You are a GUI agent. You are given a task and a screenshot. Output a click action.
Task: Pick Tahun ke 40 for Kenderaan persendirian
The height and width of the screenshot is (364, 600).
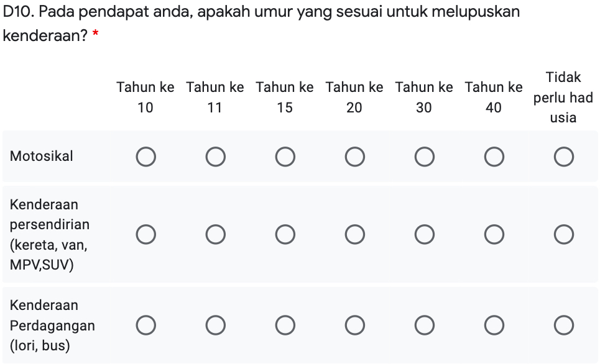point(494,235)
